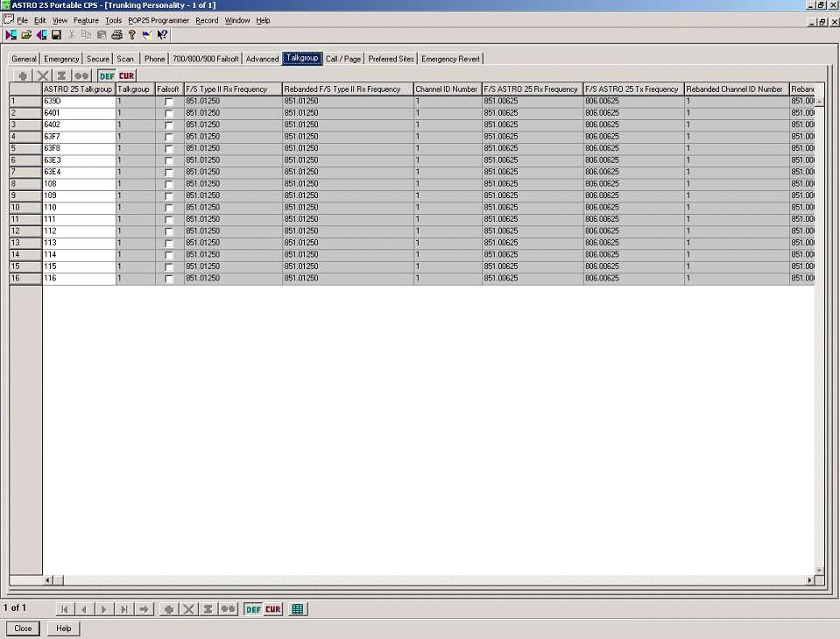The image size is (840, 639).
Task: Click vertical scrollbar down arrow
Action: [820, 571]
